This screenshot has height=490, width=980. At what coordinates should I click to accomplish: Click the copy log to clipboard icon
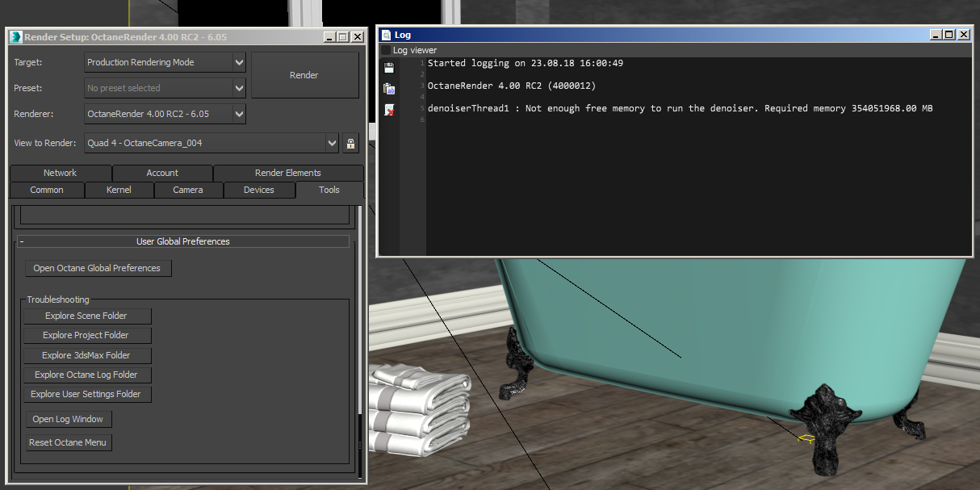pos(389,89)
